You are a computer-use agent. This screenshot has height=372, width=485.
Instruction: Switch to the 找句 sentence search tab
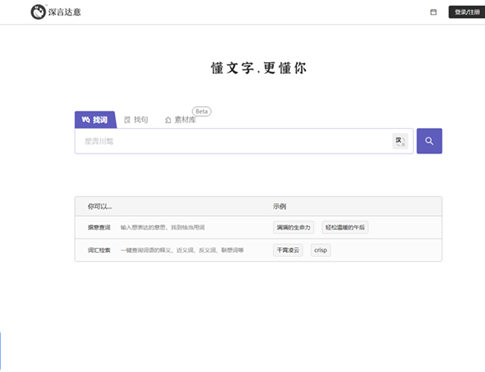coord(136,120)
